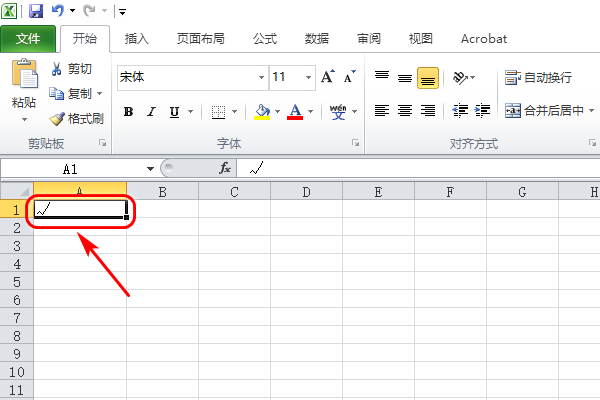Image resolution: width=600 pixels, height=400 pixels.
Task: Click the Save icon in quick access toolbar
Action: click(36, 11)
